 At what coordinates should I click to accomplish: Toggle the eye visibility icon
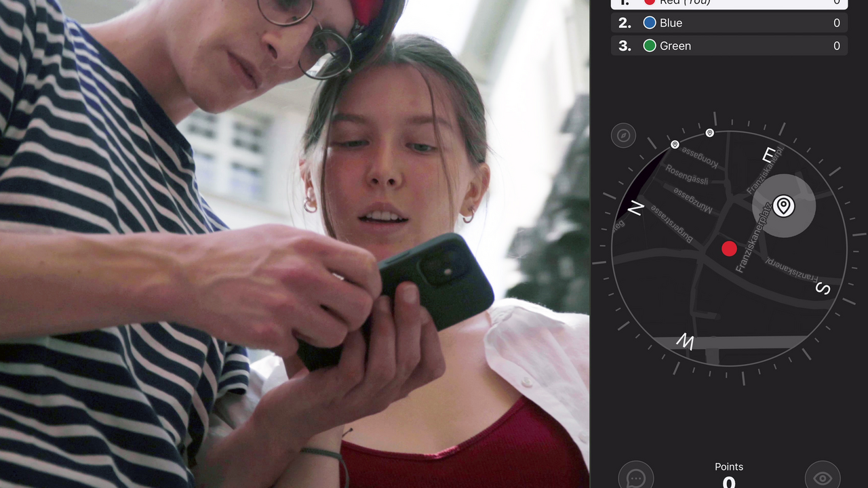tap(822, 478)
